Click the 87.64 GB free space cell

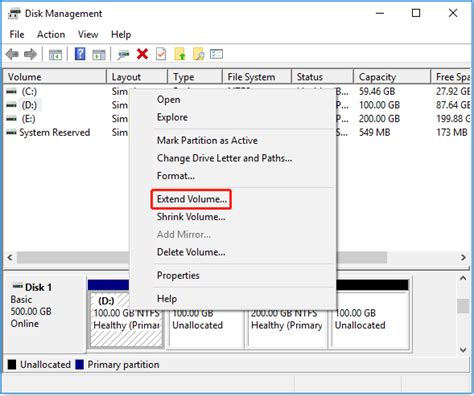[x=453, y=105]
